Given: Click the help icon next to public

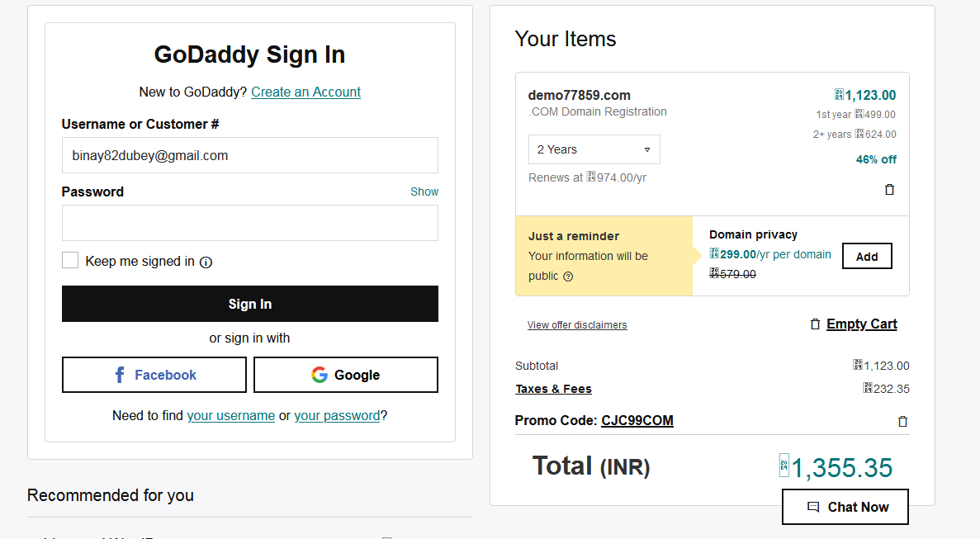Looking at the screenshot, I should 568,277.
